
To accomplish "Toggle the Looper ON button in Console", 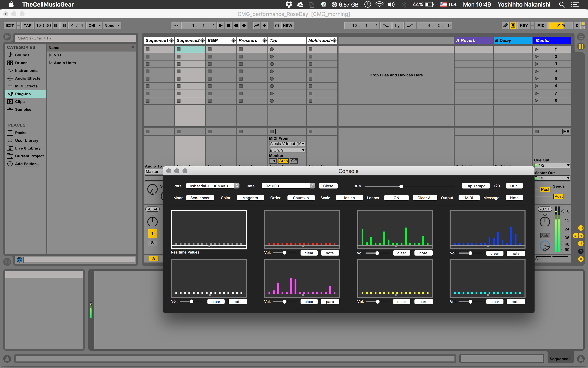I will click(396, 198).
